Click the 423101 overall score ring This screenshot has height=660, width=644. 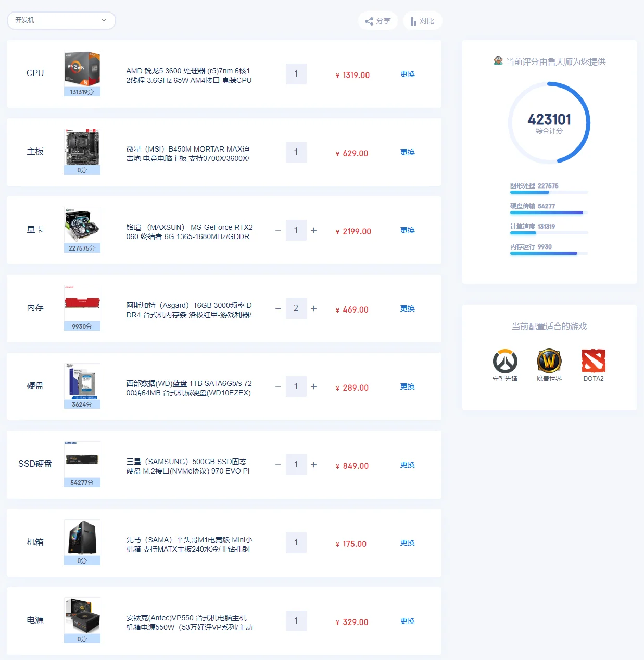549,123
